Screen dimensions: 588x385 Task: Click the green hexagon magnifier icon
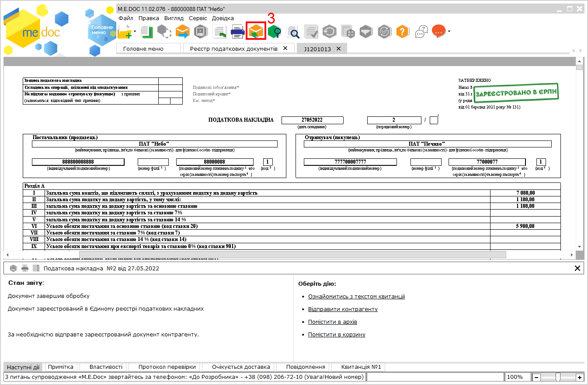click(x=275, y=31)
